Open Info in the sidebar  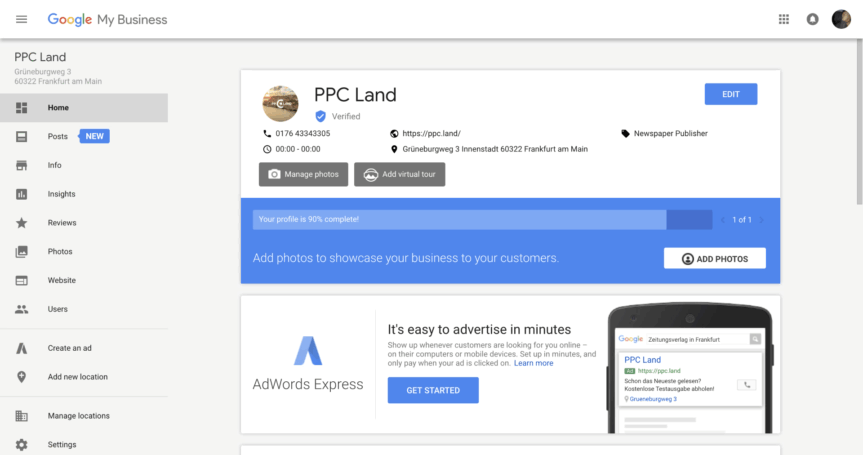point(84,165)
